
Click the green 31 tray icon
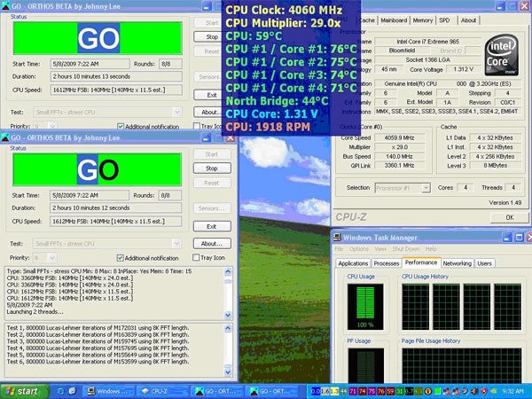pos(400,392)
